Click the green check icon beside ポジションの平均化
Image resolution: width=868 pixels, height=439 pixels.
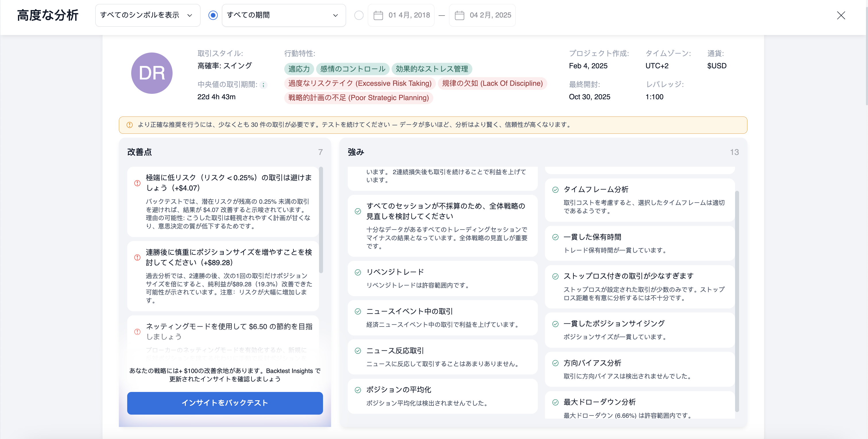(358, 391)
